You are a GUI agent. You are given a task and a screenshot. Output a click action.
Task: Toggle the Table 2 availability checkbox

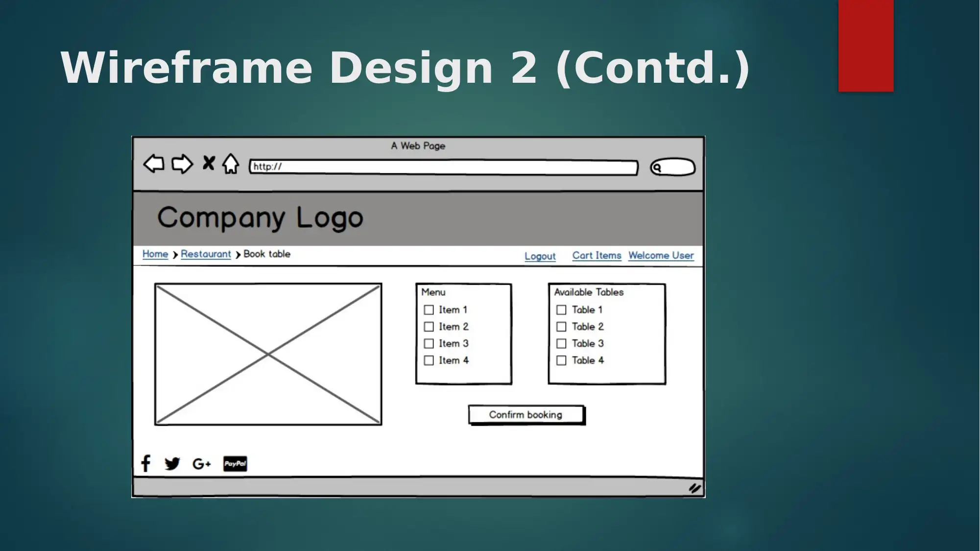pyautogui.click(x=560, y=326)
